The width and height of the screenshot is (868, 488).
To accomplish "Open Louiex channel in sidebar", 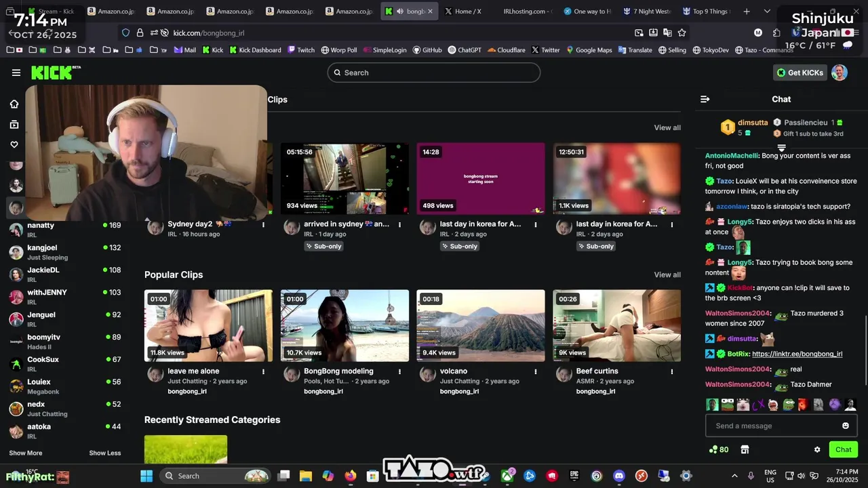I will point(65,386).
